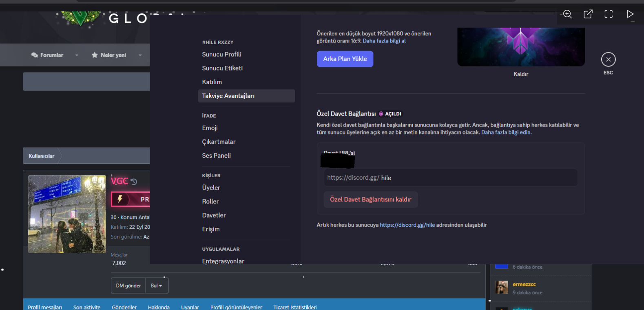Close settings with the X above ESC
Viewport: 644px width, 310px height.
click(x=608, y=59)
